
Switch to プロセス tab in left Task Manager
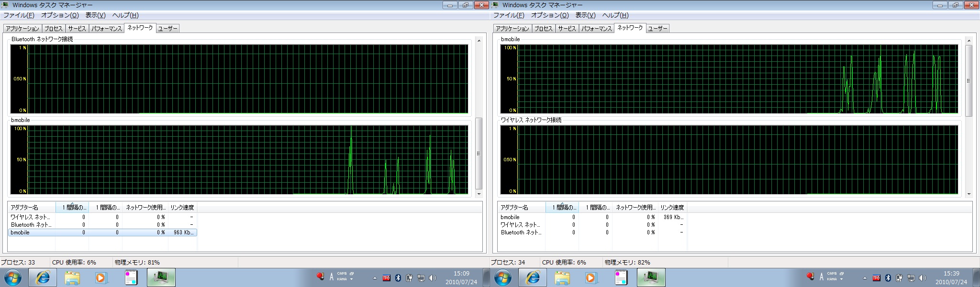54,29
